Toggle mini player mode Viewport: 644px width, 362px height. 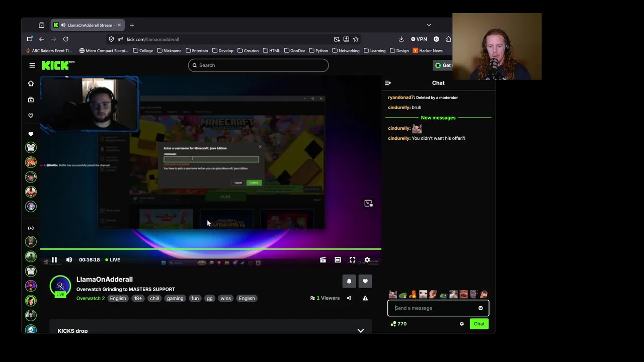coord(323,260)
